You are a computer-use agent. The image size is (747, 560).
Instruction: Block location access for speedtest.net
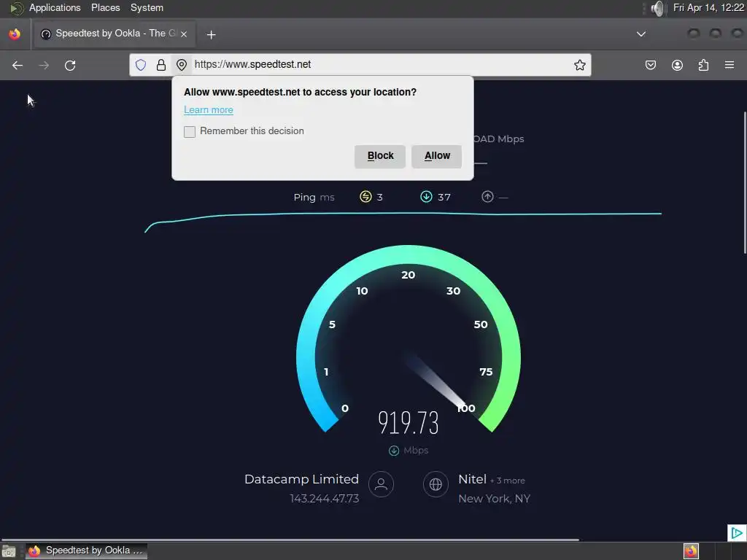[x=379, y=156]
